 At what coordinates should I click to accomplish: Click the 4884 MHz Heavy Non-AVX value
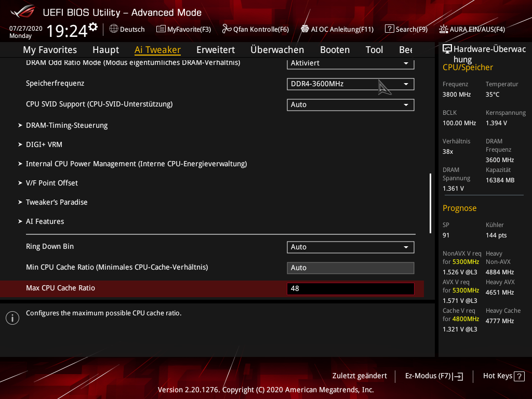499,272
